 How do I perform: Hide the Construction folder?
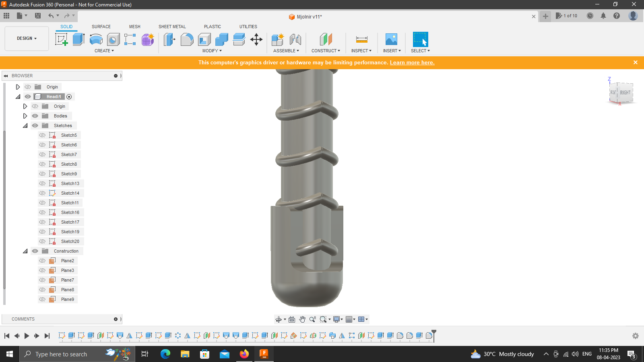pyautogui.click(x=35, y=251)
